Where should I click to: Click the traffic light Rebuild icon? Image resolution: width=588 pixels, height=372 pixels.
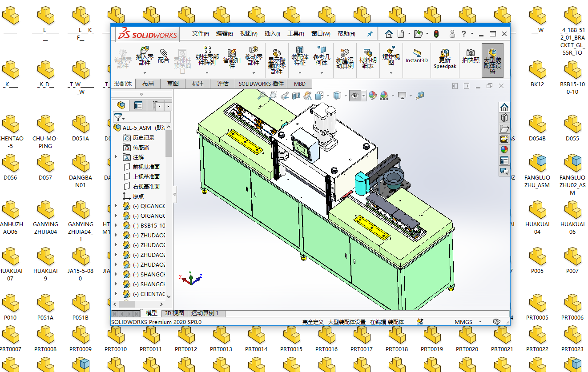point(436,34)
